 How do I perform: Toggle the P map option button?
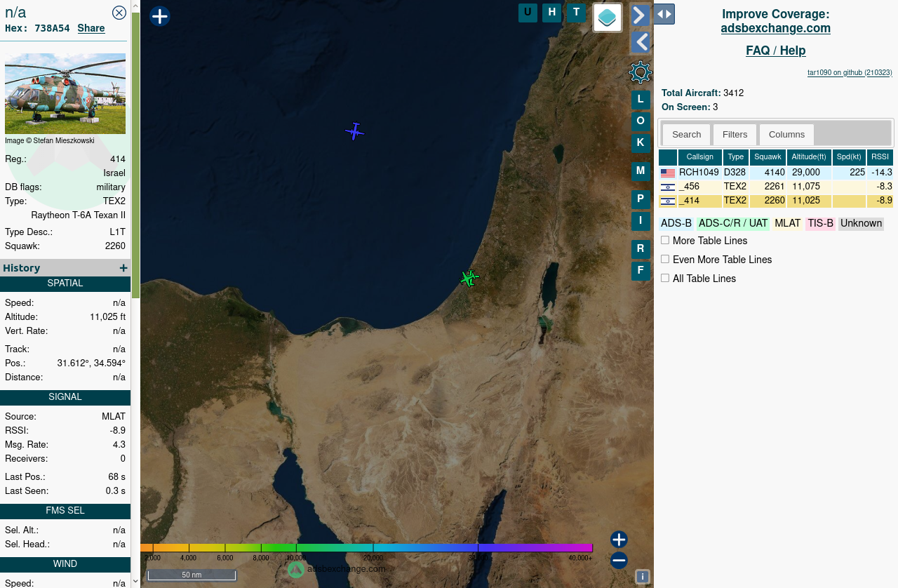pos(641,199)
